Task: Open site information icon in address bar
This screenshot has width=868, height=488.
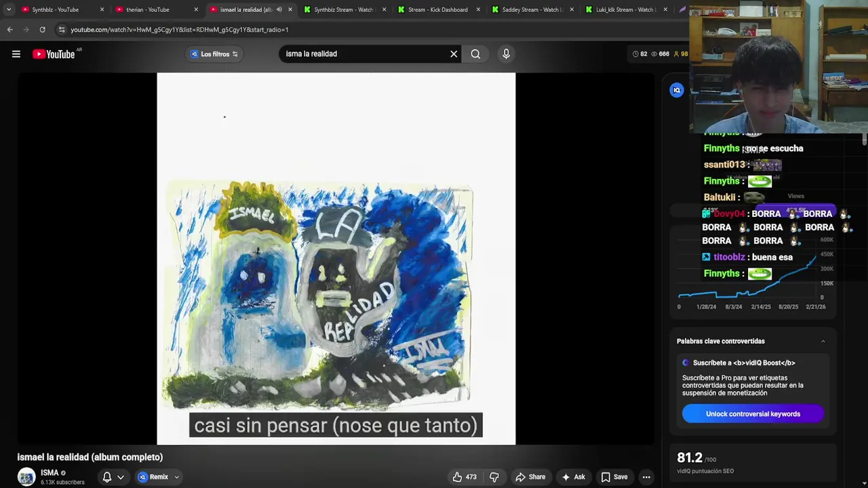Action: 62,30
